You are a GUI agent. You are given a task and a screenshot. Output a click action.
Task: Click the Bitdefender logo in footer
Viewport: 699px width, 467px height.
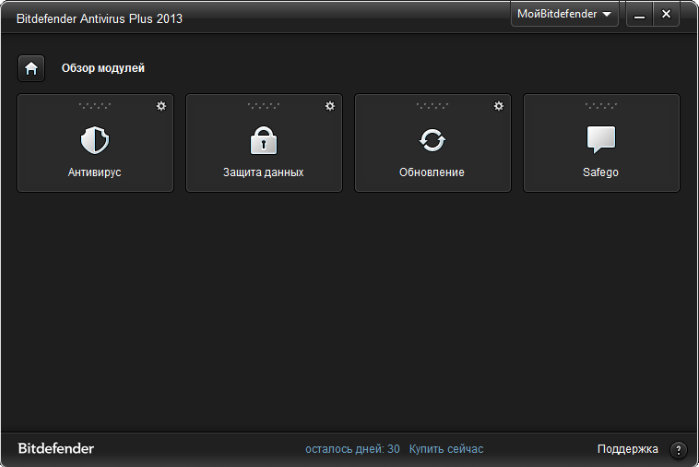[x=56, y=448]
